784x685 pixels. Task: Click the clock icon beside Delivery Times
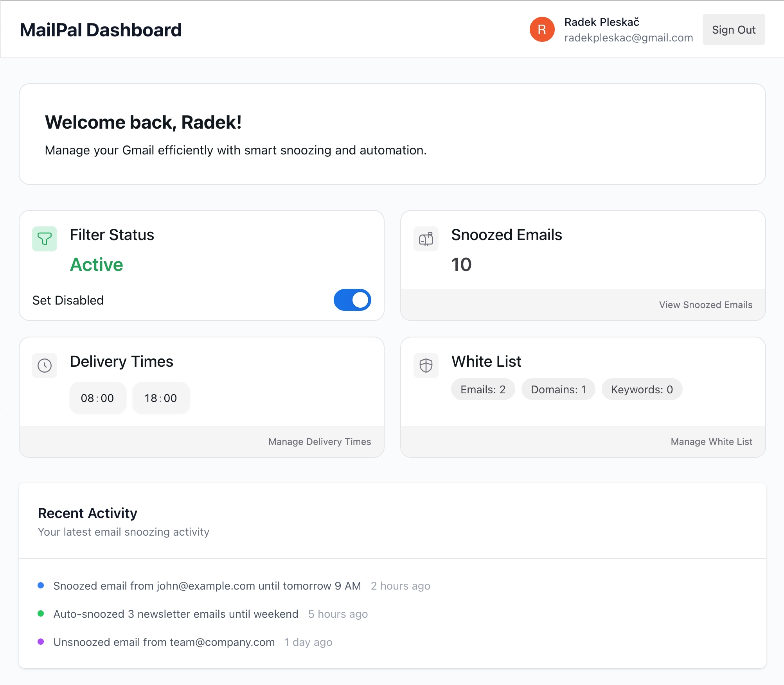pyautogui.click(x=45, y=366)
